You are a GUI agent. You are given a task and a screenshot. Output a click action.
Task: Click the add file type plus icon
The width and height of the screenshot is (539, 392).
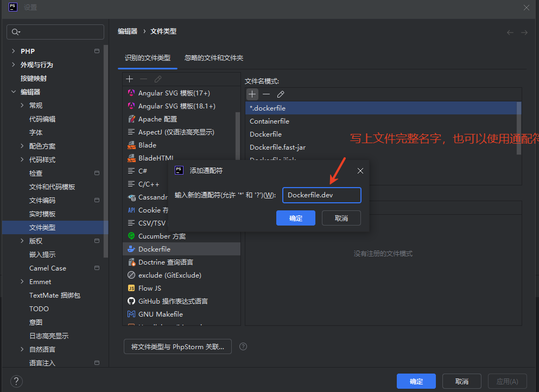(130, 79)
